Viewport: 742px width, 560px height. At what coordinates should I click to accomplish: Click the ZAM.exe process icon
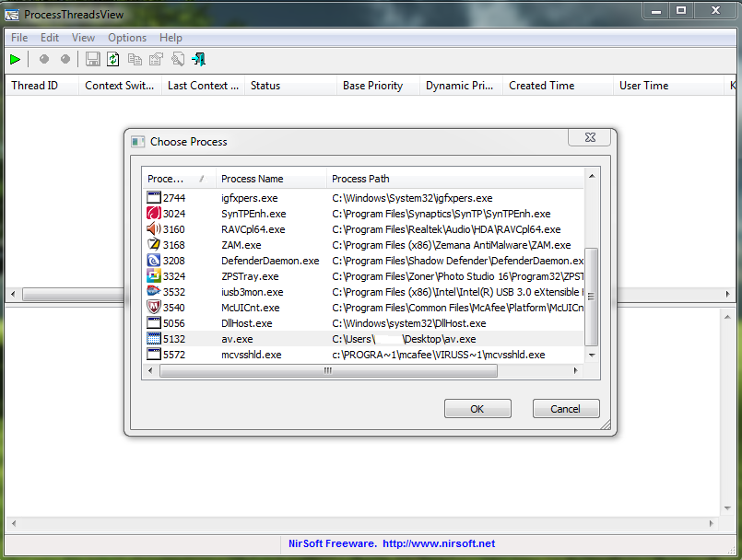pos(154,244)
